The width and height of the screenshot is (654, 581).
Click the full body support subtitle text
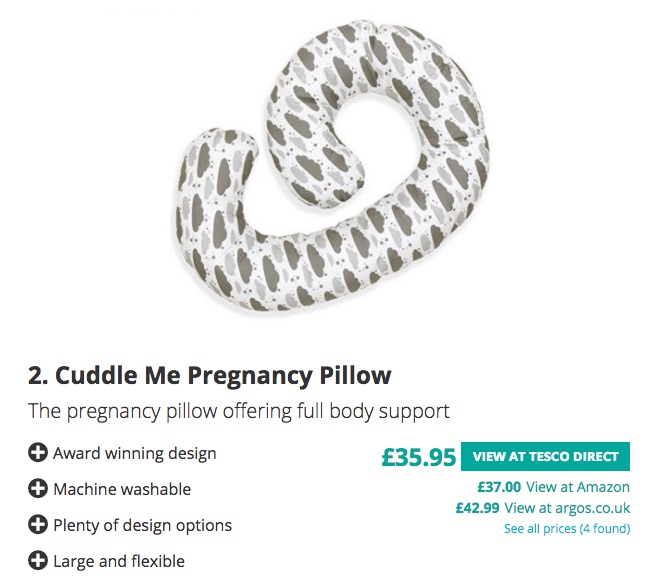tap(238, 411)
